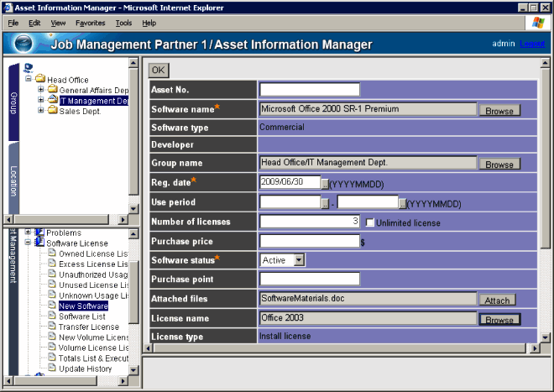The height and width of the screenshot is (392, 554).
Task: Click the Owned License List page icon
Action: pyautogui.click(x=52, y=253)
